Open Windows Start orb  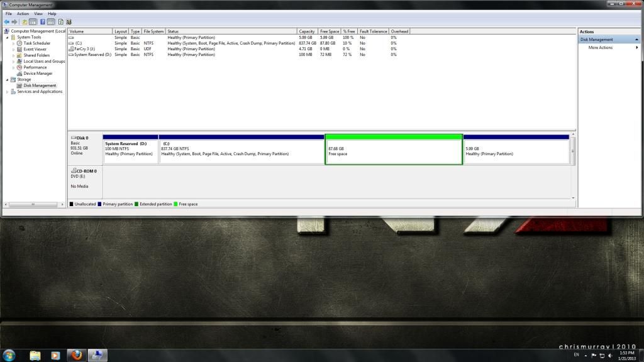9,355
